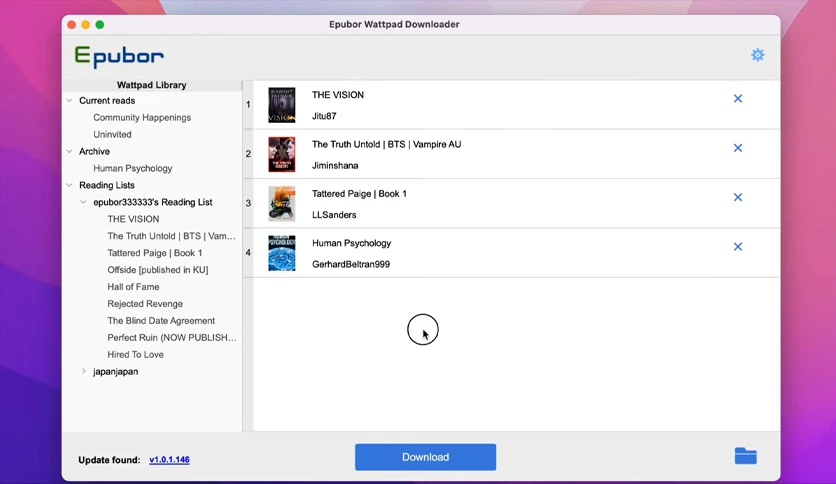Viewport: 836px width, 484px height.
Task: Click the Update found label
Action: (x=109, y=460)
